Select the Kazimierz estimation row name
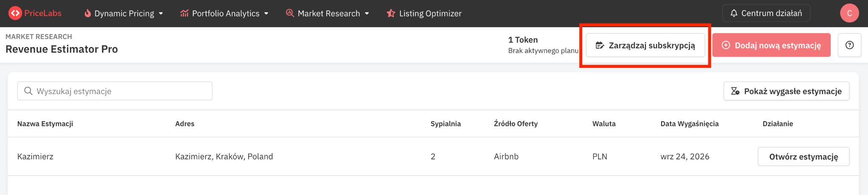Screen dimensions: 868x195 (x=35, y=156)
